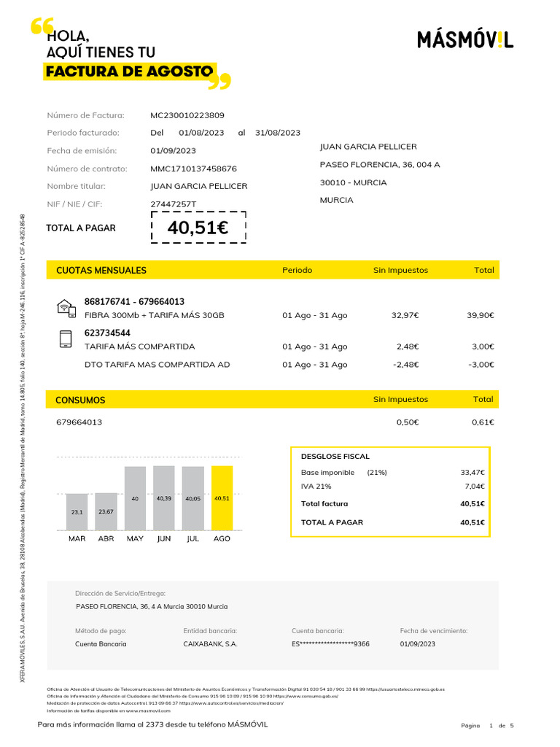
Task: Click the gray MAY bar showing 40
Action: (x=135, y=498)
